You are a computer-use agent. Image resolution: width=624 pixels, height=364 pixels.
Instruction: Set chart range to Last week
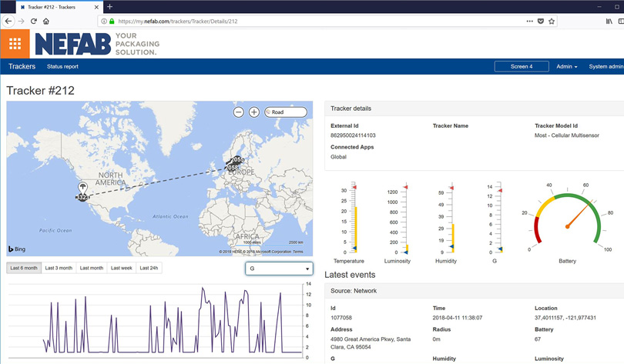122,268
